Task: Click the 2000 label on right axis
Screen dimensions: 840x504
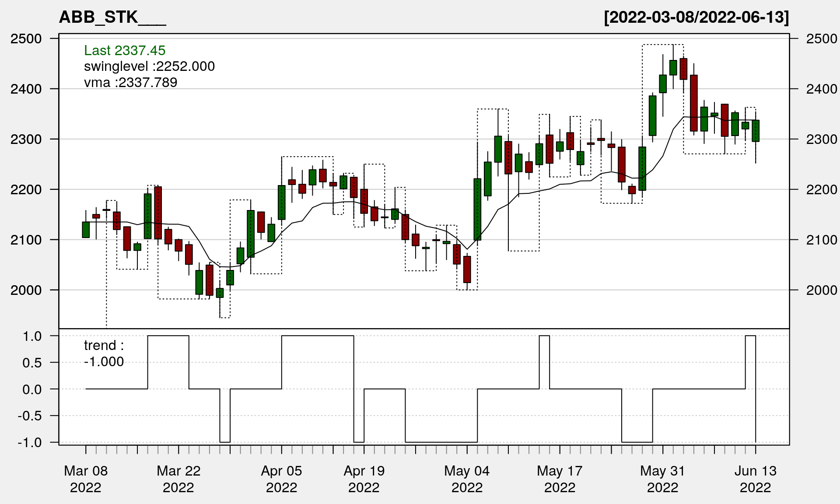Action: (x=821, y=290)
